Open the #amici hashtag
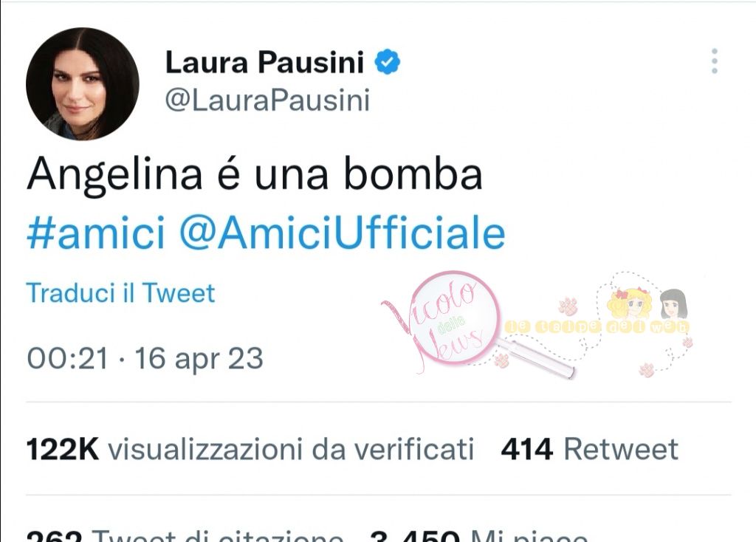756x542 pixels. (x=96, y=233)
